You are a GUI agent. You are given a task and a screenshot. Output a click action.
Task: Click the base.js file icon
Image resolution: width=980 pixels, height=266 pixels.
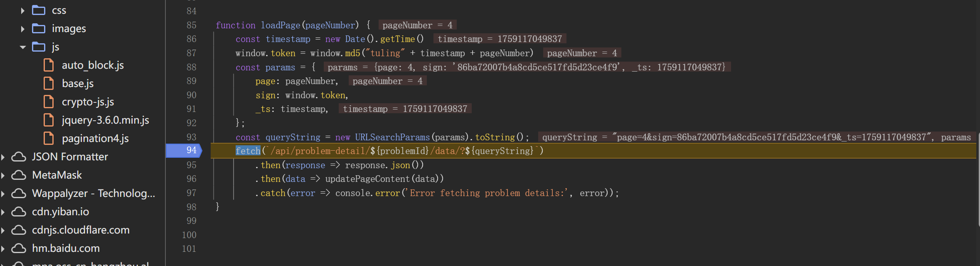point(49,83)
